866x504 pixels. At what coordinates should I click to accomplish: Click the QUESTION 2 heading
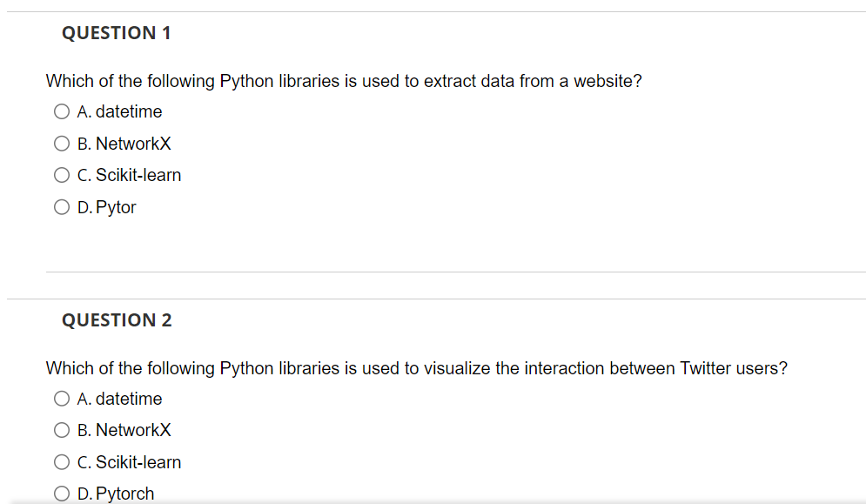click(117, 320)
